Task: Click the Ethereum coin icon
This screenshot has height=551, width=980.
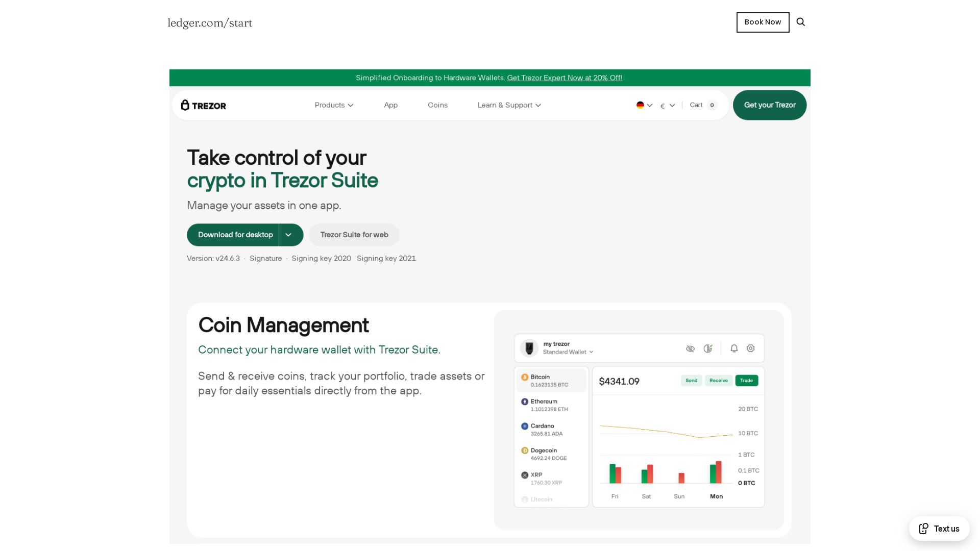Action: point(525,402)
